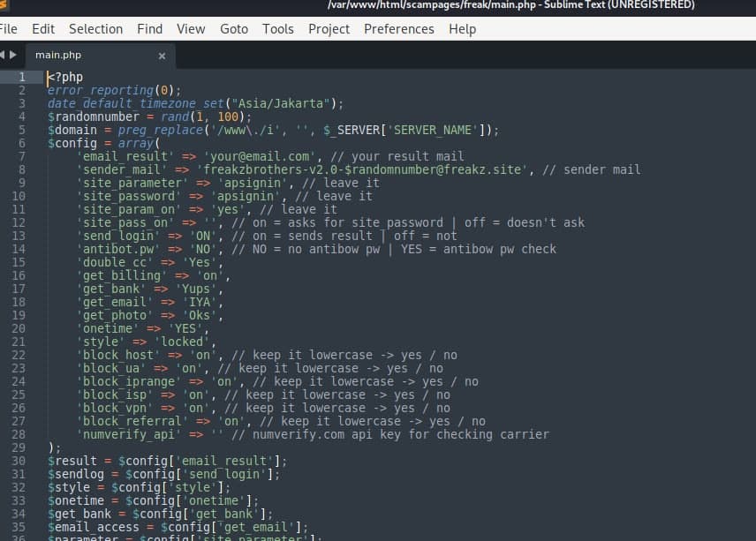Open the Edit menu
Image resolution: width=756 pixels, height=541 pixels.
pos(43,29)
